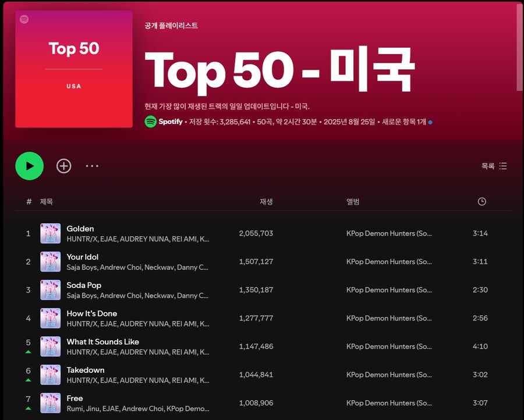The width and height of the screenshot is (524, 420).
Task: Click the 2:30 duration of Soda Pop
Action: (480, 290)
